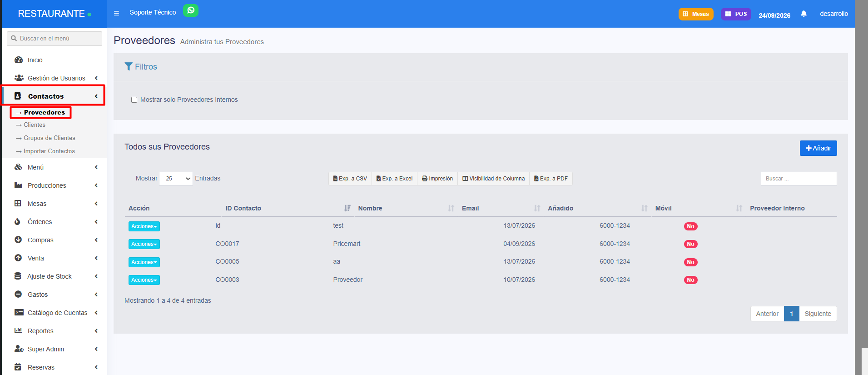Expand the Super Admin menu chevron
The image size is (868, 375).
(x=96, y=349)
